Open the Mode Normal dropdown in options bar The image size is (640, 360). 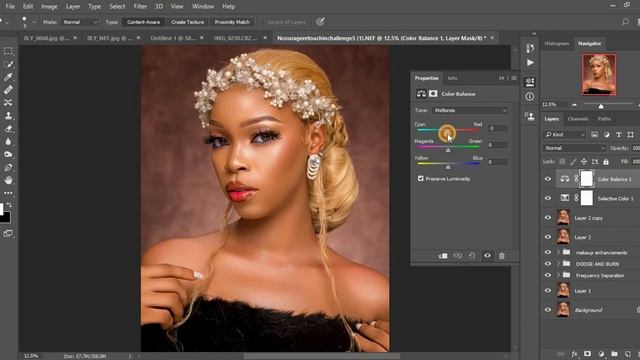(x=80, y=22)
